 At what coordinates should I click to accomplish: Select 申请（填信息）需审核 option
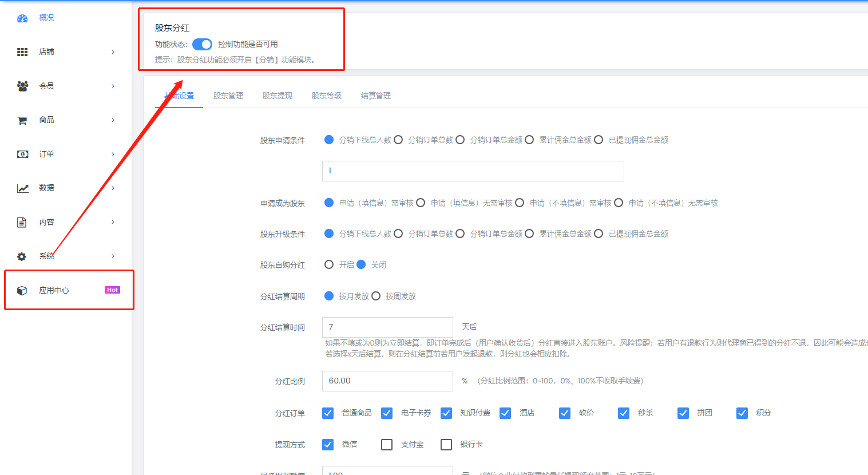coord(329,203)
